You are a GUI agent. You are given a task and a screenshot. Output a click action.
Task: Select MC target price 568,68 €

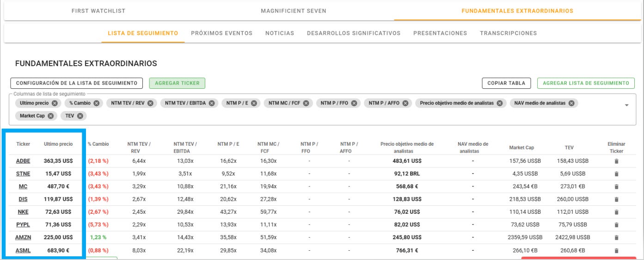pyautogui.click(x=407, y=186)
